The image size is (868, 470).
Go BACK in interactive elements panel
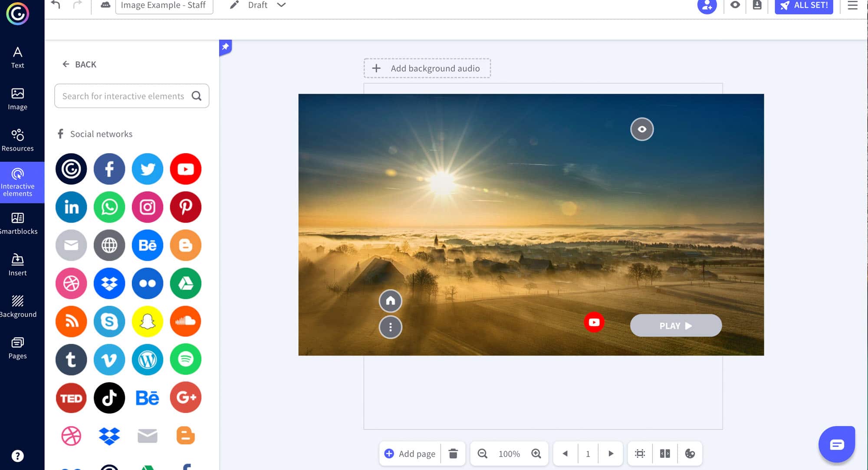[x=79, y=64]
